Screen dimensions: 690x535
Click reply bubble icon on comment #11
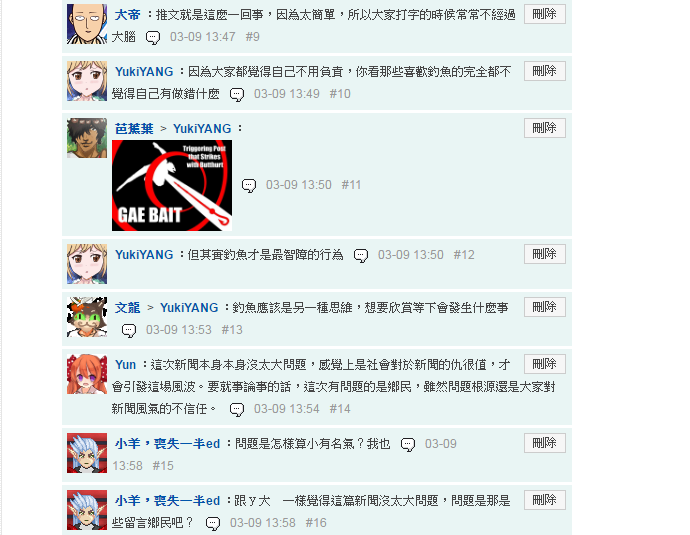[x=249, y=185]
